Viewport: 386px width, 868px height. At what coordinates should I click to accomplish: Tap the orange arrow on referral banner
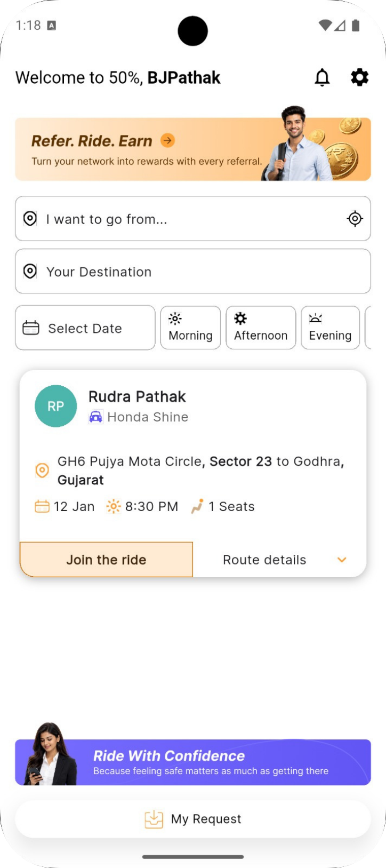pos(168,140)
